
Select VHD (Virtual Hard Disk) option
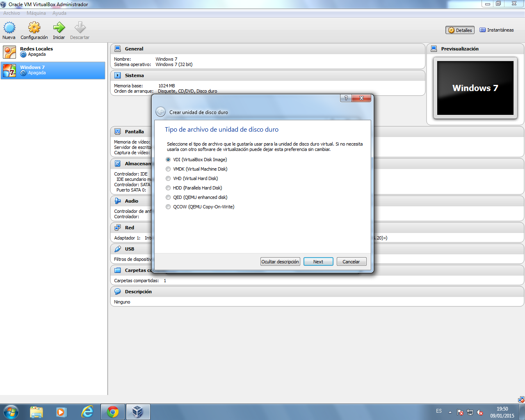192,178
